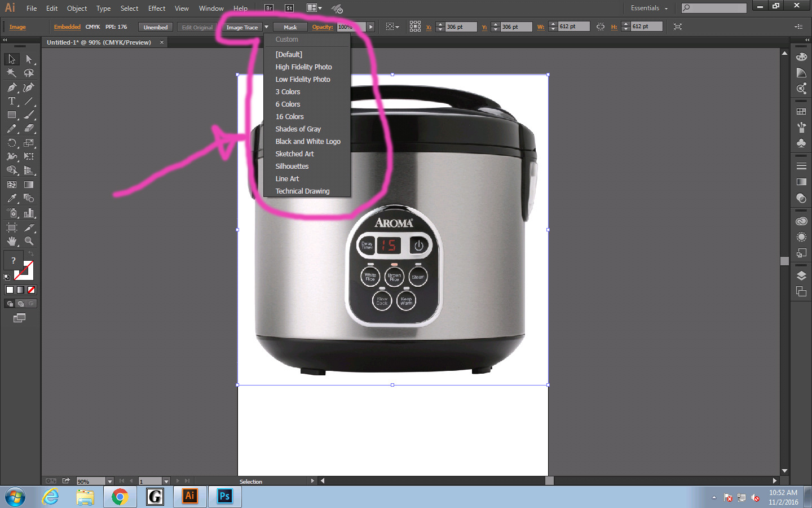Click the Opacity label link
Viewport: 812px width, 508px height.
coord(323,27)
